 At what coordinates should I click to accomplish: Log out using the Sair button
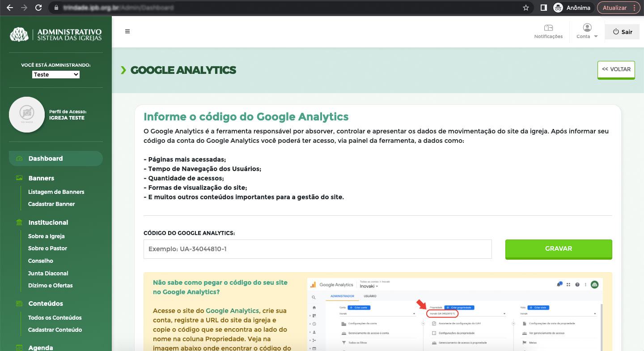[622, 32]
